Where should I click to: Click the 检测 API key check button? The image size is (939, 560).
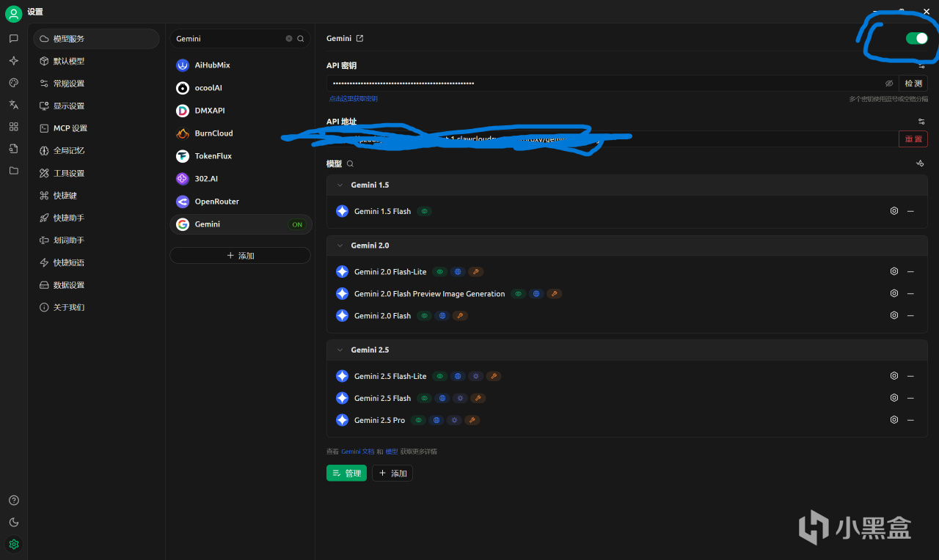point(913,84)
